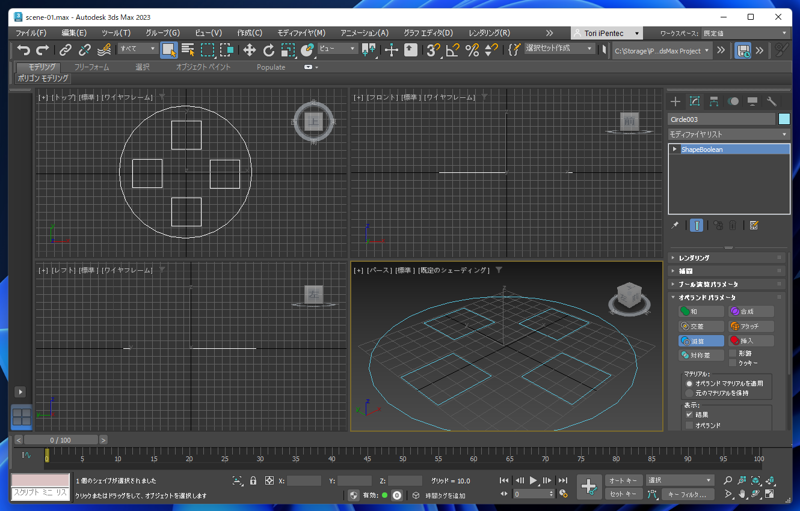Click the アタッチ attach operand button
The width and height of the screenshot is (800, 511).
point(751,326)
